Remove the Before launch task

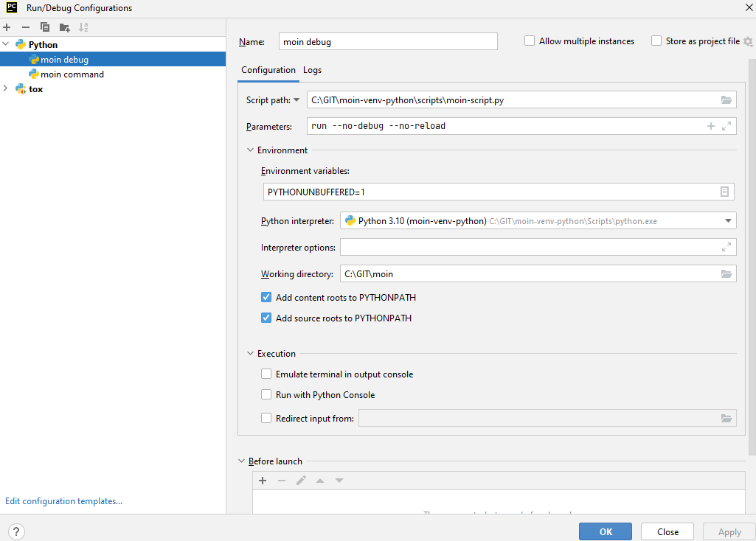pyautogui.click(x=282, y=481)
